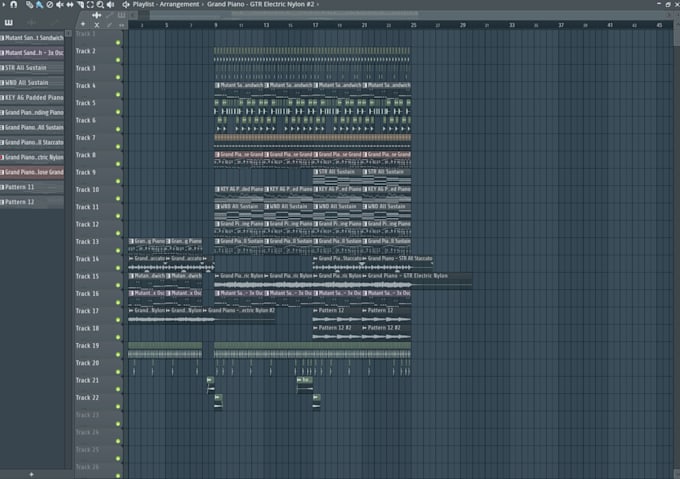The width and height of the screenshot is (680, 479).
Task: Click the Track 15 header label
Action: pos(87,277)
